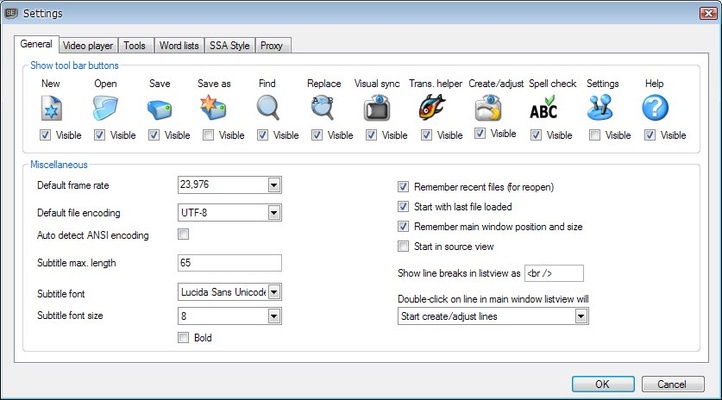722x400 pixels.
Task: Click the Trans. helper icon
Action: 431,108
